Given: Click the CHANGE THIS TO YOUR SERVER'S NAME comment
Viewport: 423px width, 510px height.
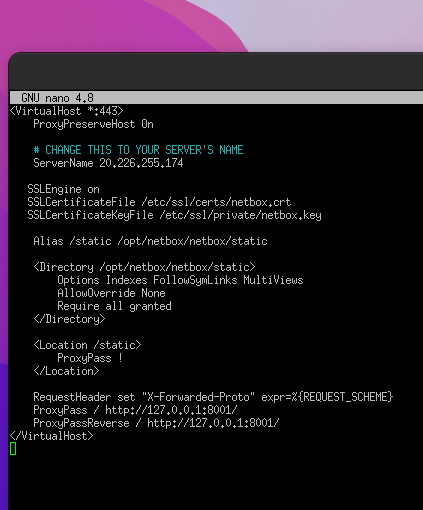Looking at the screenshot, I should coord(138,150).
